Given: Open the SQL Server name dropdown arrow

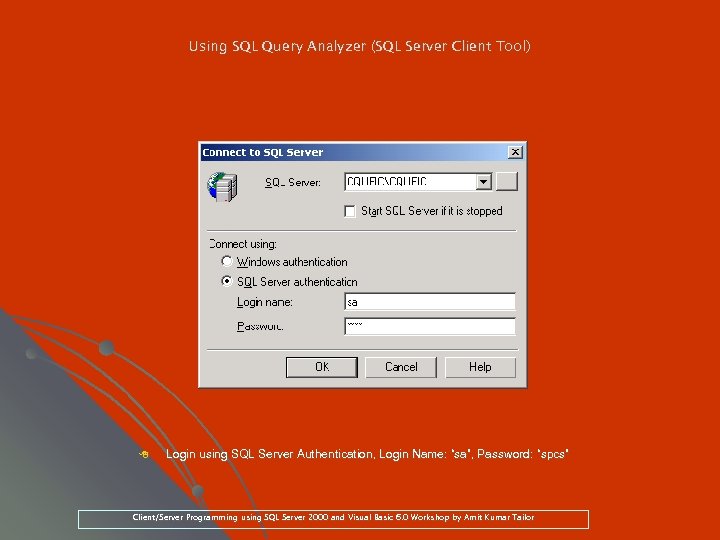Looking at the screenshot, I should pos(484,182).
